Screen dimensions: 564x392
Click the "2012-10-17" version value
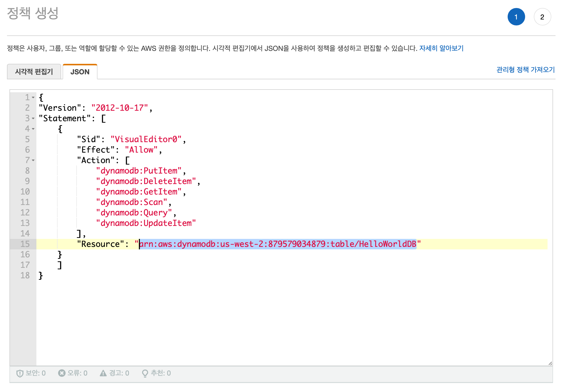(x=119, y=108)
